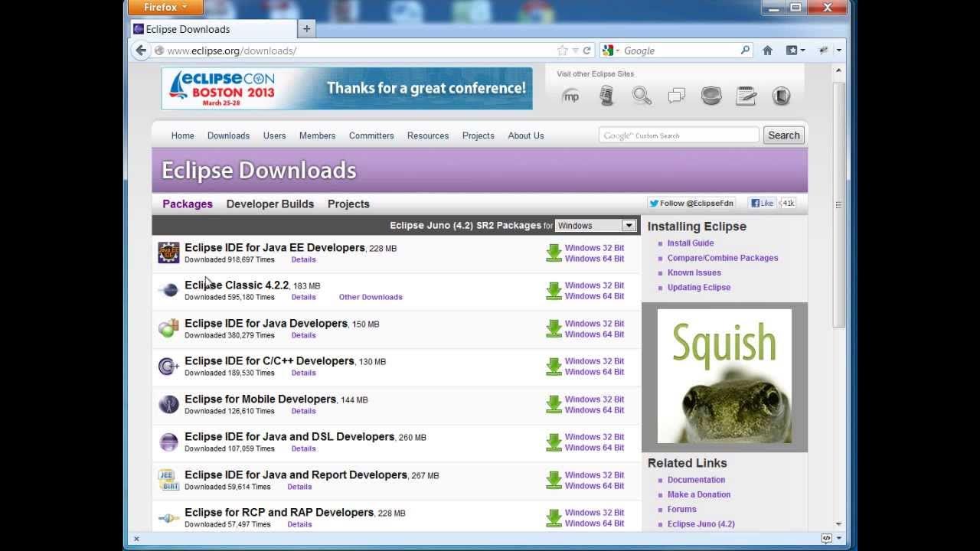Click green download arrow for Eclipse Classic

point(554,291)
